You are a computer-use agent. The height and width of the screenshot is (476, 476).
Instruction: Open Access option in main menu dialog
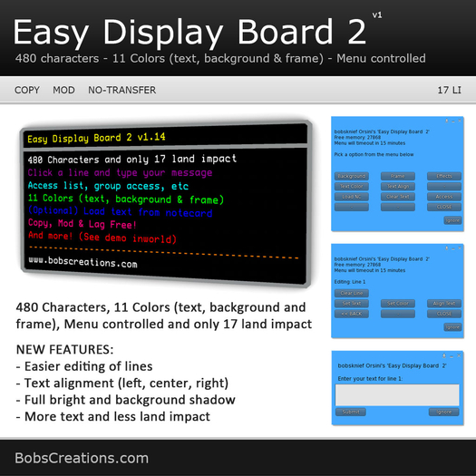click(444, 197)
